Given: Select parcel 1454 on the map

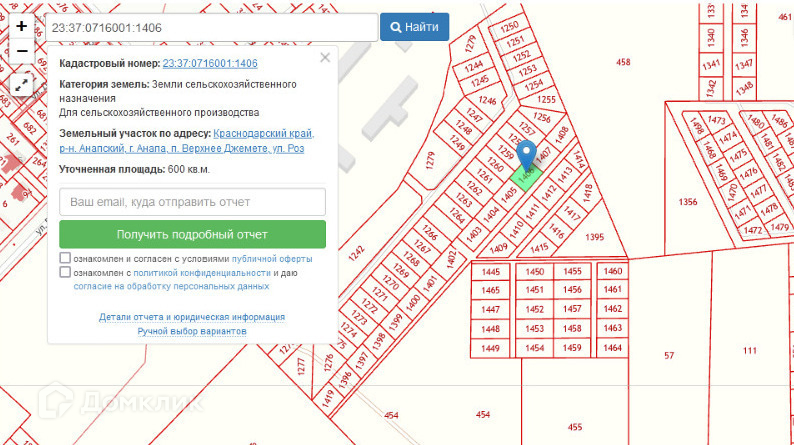Looking at the screenshot, I should [534, 348].
